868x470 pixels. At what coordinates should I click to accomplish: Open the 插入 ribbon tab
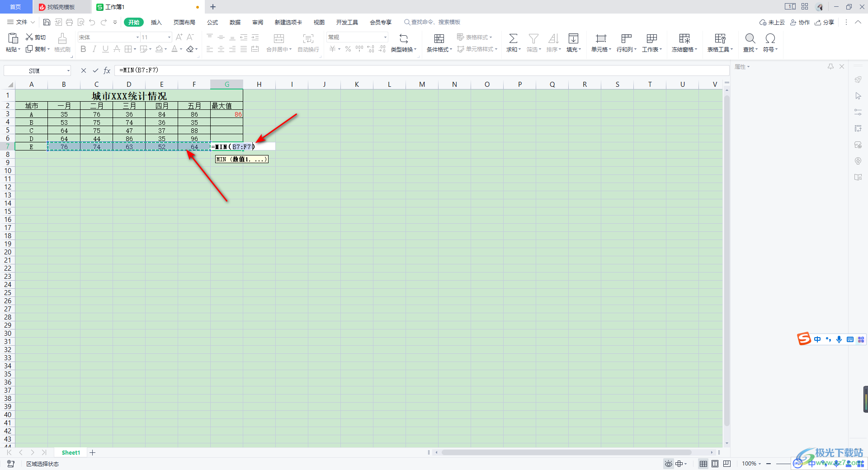click(156, 22)
